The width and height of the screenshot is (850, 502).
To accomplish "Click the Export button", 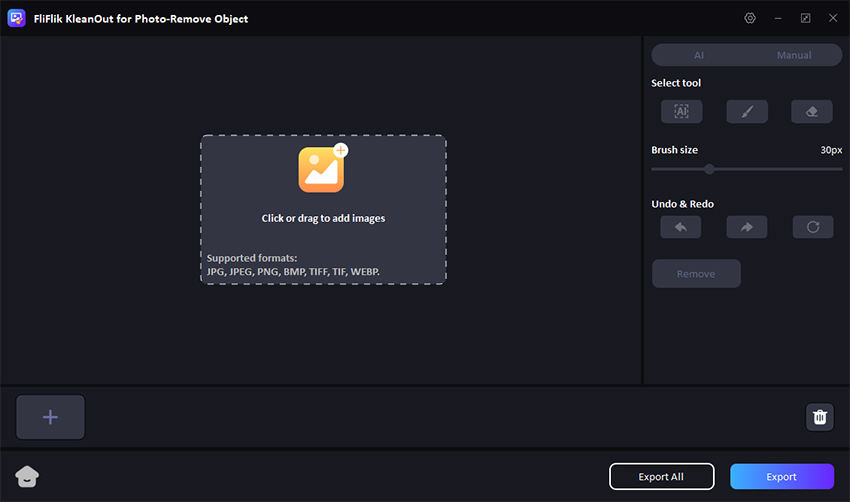I will point(781,477).
